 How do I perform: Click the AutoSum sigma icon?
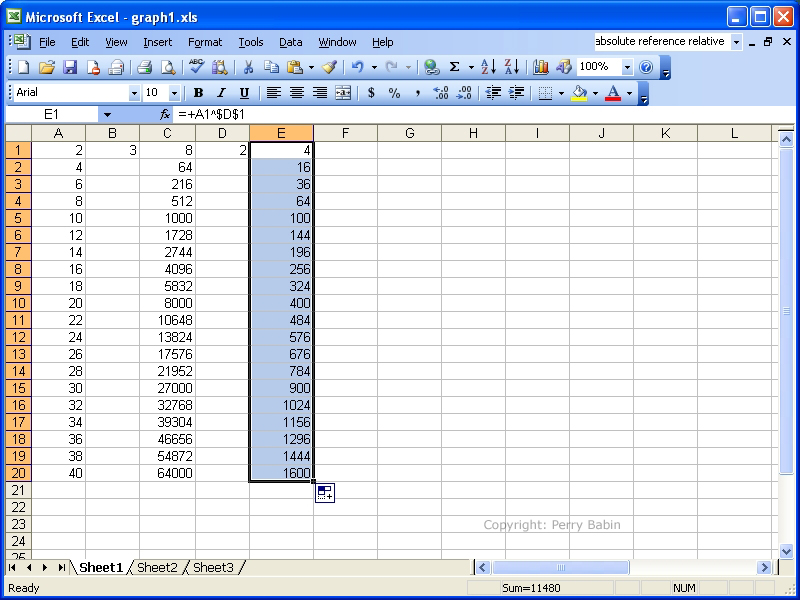(454, 67)
